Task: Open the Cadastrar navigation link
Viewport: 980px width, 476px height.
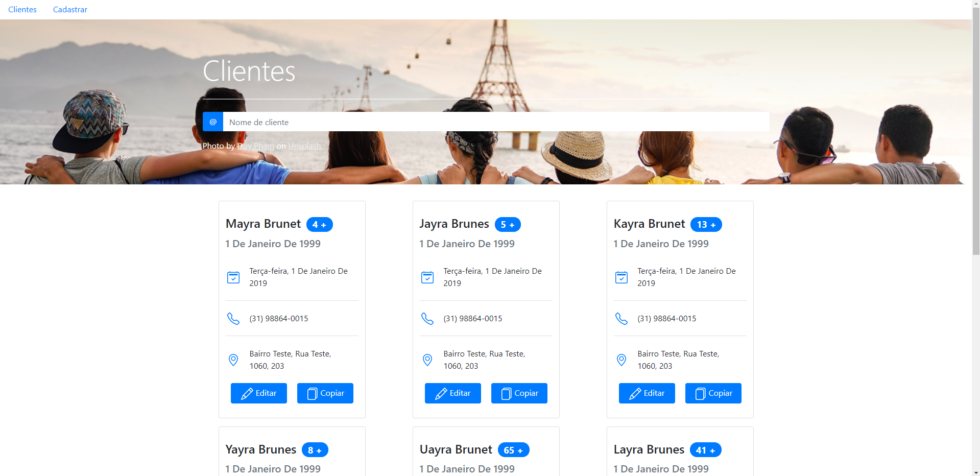Action: (70, 10)
